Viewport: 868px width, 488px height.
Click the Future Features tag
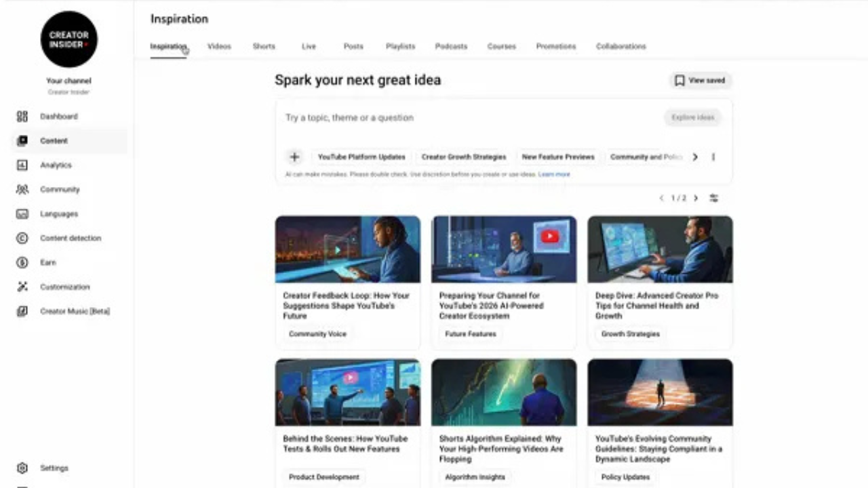coord(471,334)
